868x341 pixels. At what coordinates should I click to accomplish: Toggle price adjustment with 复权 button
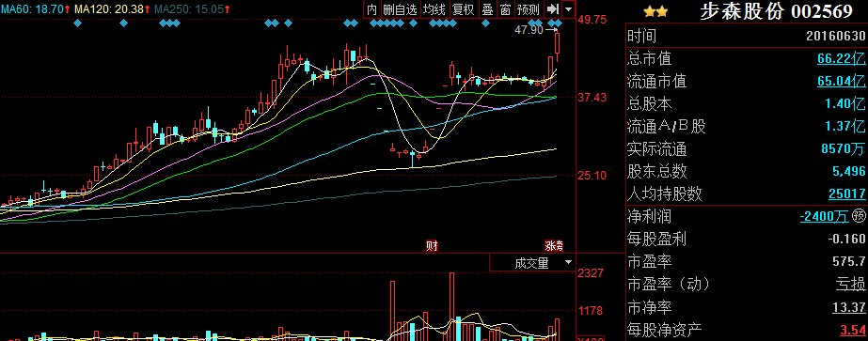(464, 9)
